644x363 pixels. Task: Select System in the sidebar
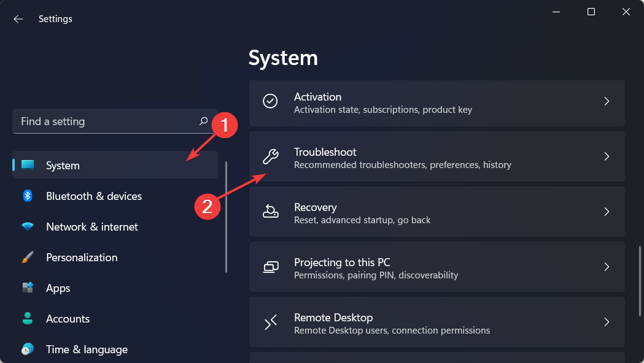click(63, 166)
